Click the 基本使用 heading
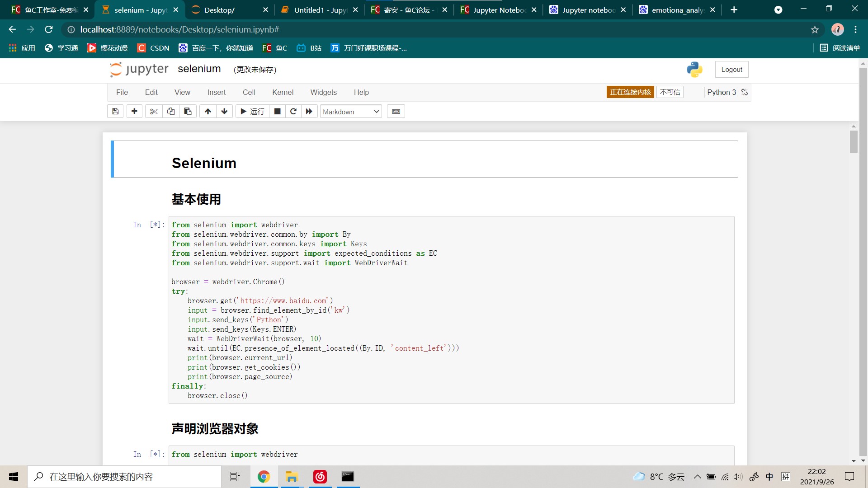The width and height of the screenshot is (868, 488). click(196, 199)
